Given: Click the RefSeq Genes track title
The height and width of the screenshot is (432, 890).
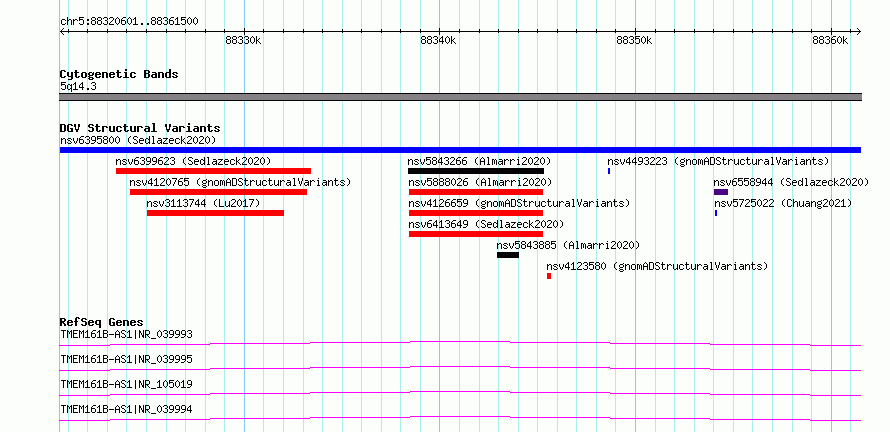Looking at the screenshot, I should [102, 322].
